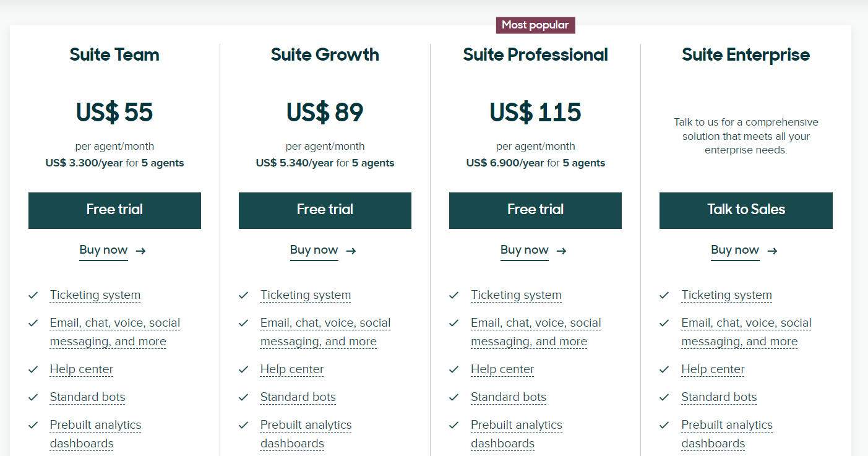The height and width of the screenshot is (456, 868).
Task: Open Standard bots link in Suite Professional column
Action: click(x=508, y=397)
